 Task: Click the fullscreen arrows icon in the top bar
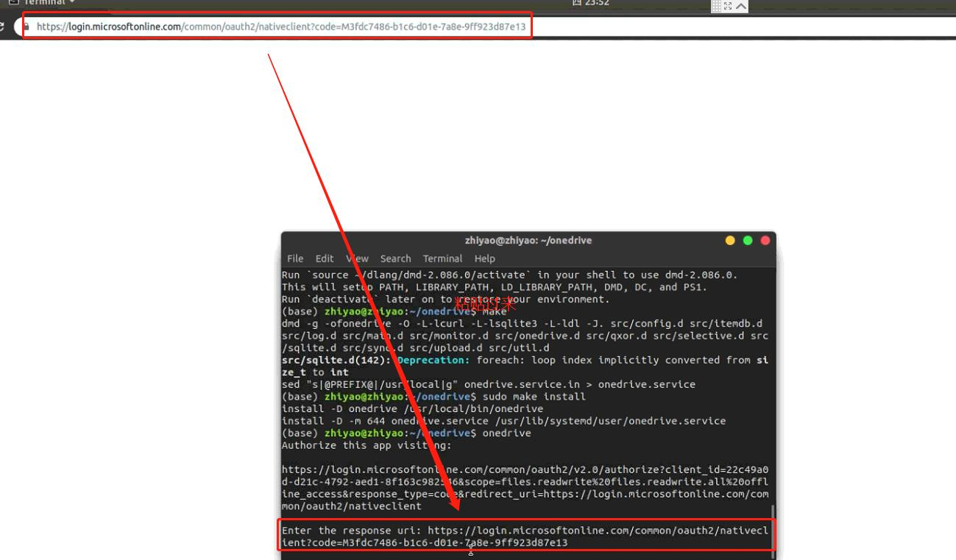click(x=727, y=7)
